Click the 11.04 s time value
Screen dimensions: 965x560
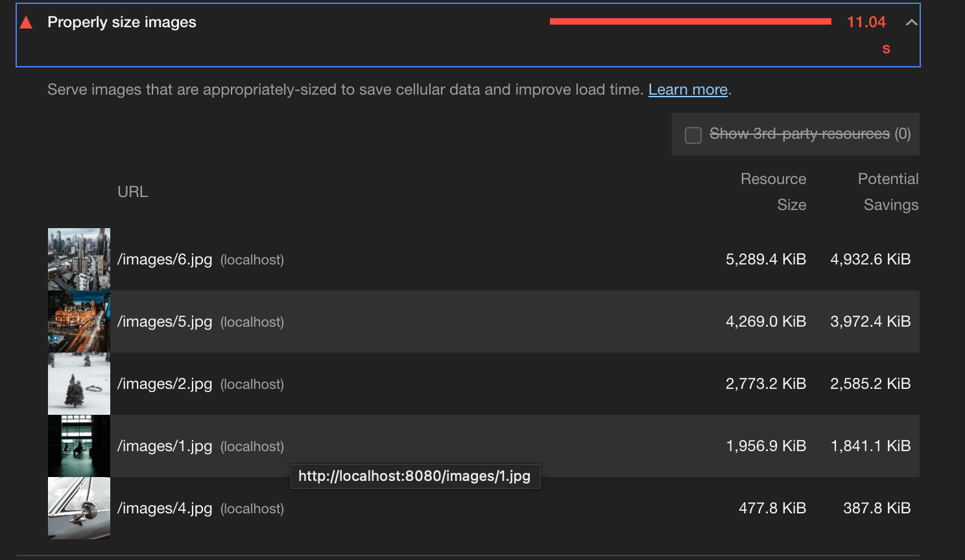click(x=868, y=34)
